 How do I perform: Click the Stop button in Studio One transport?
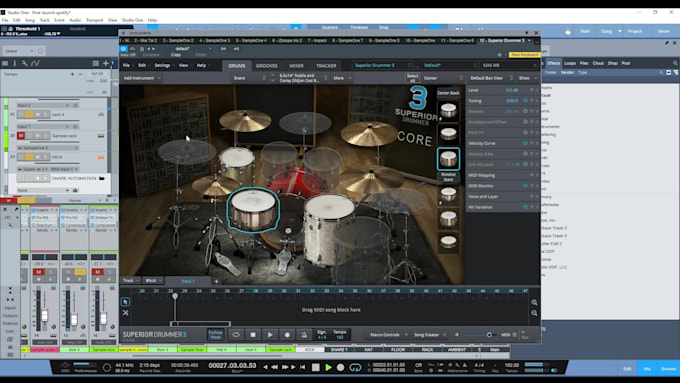point(316,367)
